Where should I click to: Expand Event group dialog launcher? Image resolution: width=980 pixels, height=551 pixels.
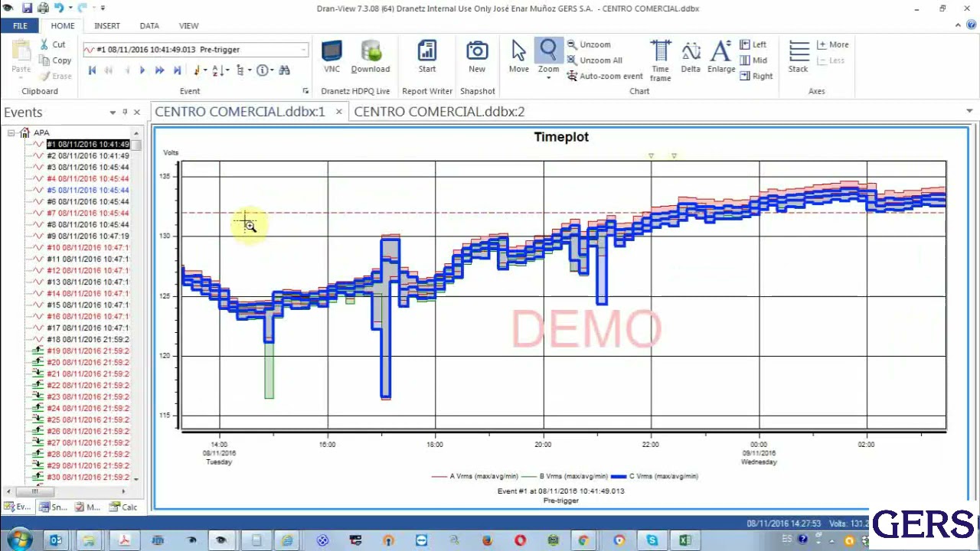[305, 91]
